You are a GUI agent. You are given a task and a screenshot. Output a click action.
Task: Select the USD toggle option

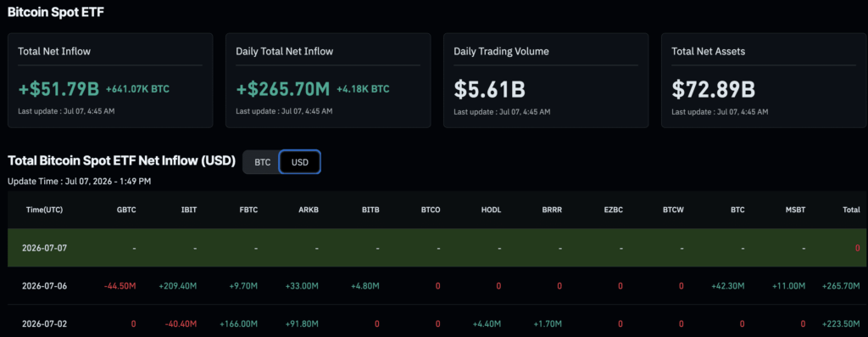tap(299, 162)
